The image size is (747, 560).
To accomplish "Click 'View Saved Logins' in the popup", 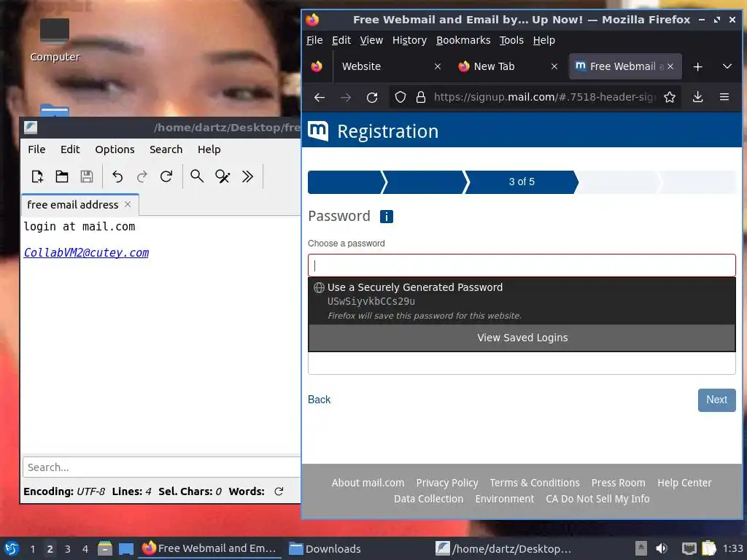I will tap(522, 338).
